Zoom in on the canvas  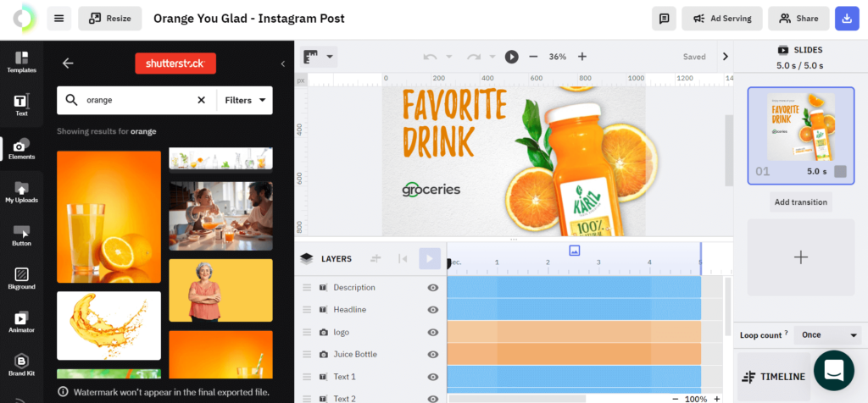(581, 57)
